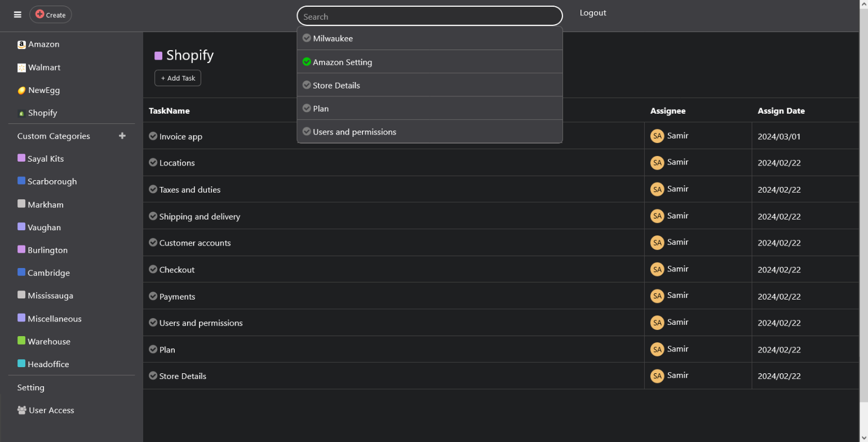
Task: Mark the Locations task as complete
Action: pos(153,163)
